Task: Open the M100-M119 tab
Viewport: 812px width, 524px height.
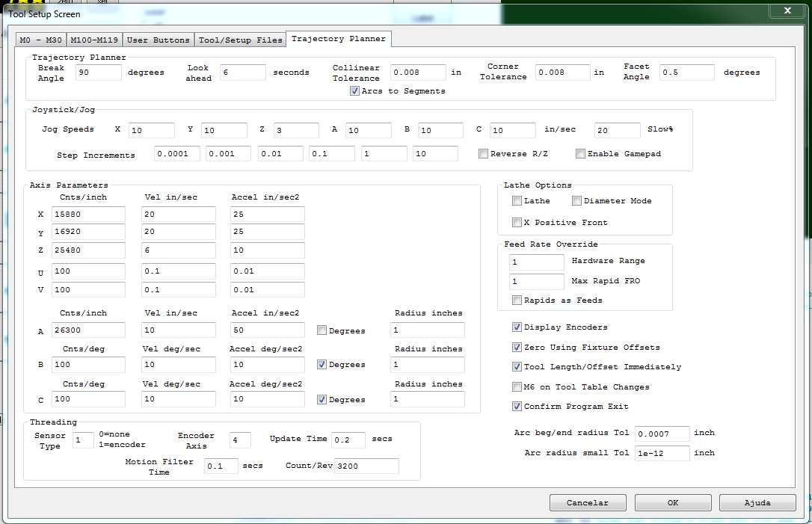Action: [x=95, y=40]
